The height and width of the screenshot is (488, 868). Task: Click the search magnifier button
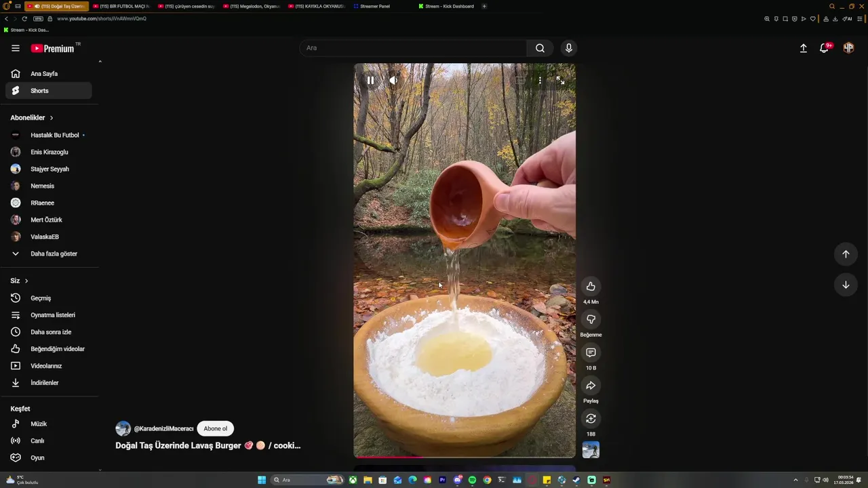540,48
